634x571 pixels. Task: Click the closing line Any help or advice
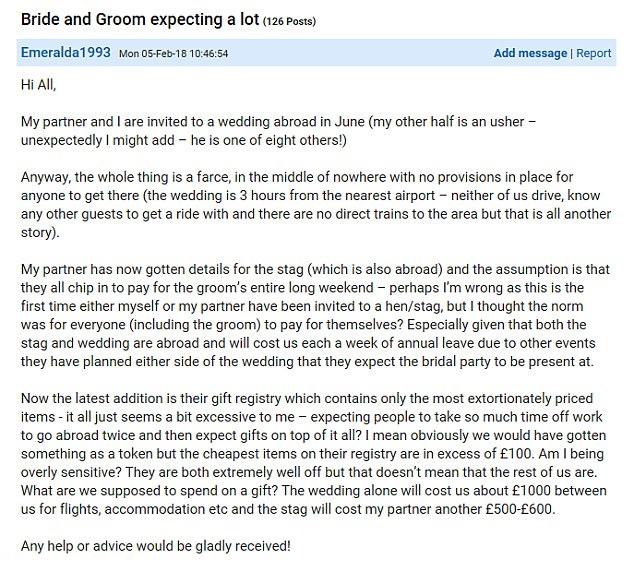click(x=156, y=546)
